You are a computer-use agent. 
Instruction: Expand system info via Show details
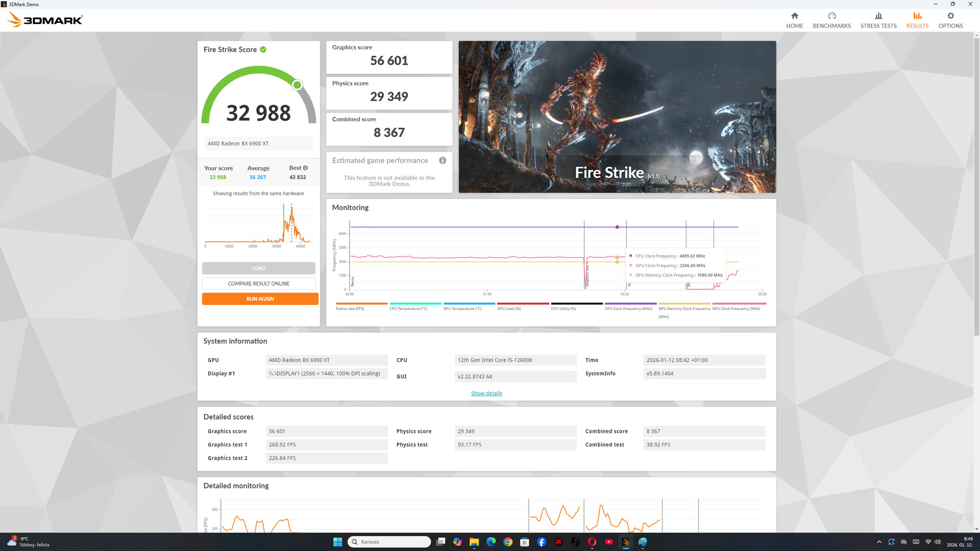tap(486, 393)
